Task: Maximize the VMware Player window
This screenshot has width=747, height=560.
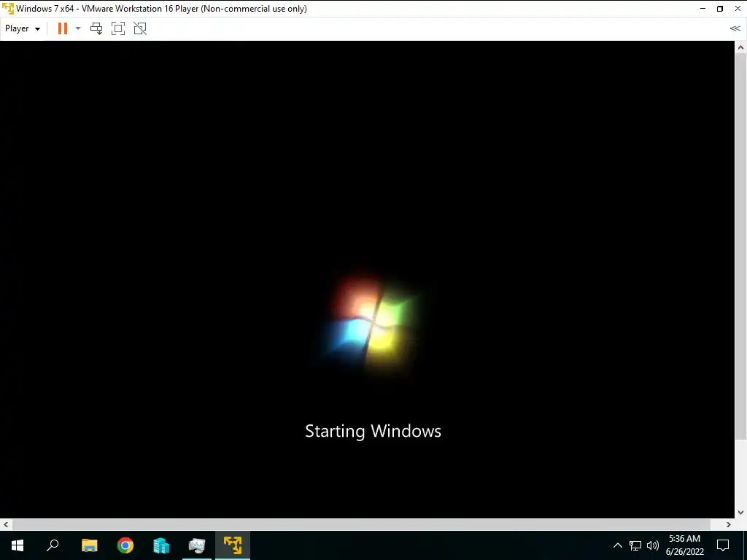Action: tap(720, 9)
